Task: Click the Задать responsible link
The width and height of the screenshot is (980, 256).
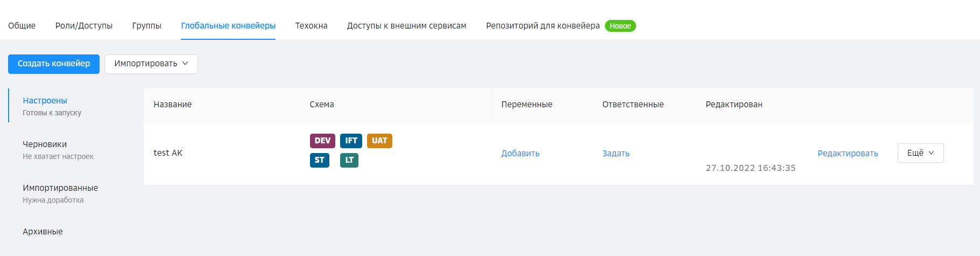Action: [x=616, y=154]
